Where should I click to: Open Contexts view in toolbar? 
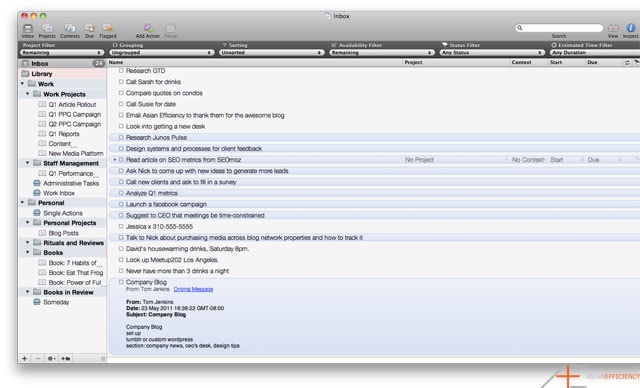pos(70,29)
